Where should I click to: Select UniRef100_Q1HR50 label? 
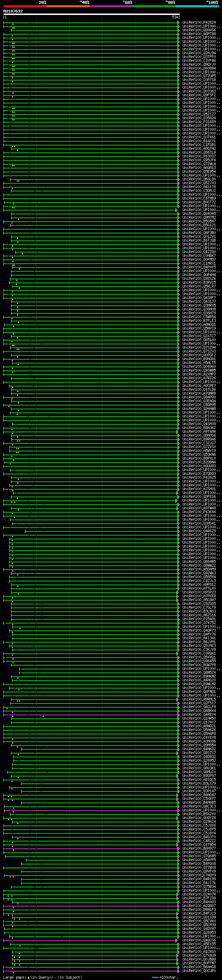(x=199, y=718)
